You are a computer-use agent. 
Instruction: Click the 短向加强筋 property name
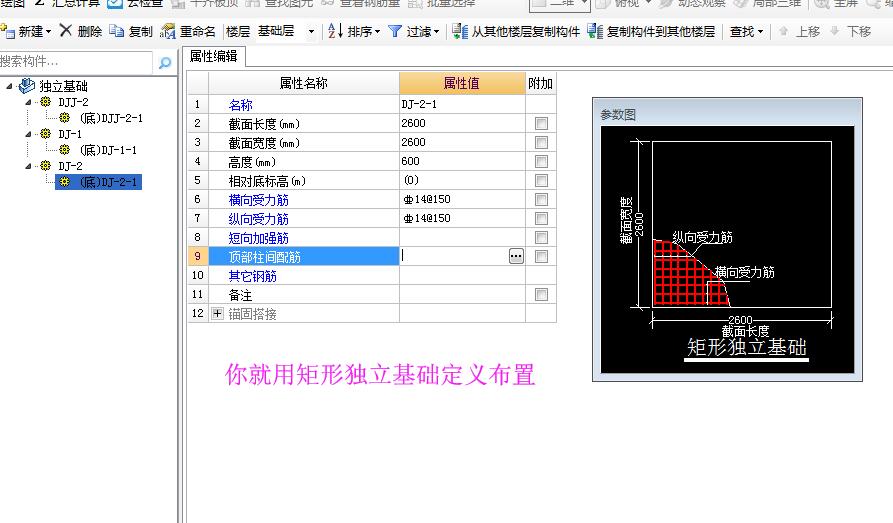[259, 238]
